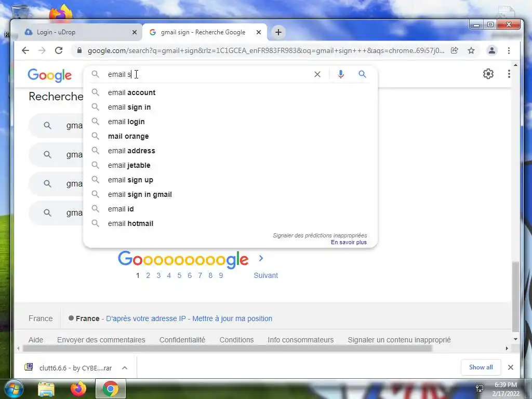This screenshot has width=532, height=399.
Task: Click the browser forward arrow
Action: click(42, 50)
